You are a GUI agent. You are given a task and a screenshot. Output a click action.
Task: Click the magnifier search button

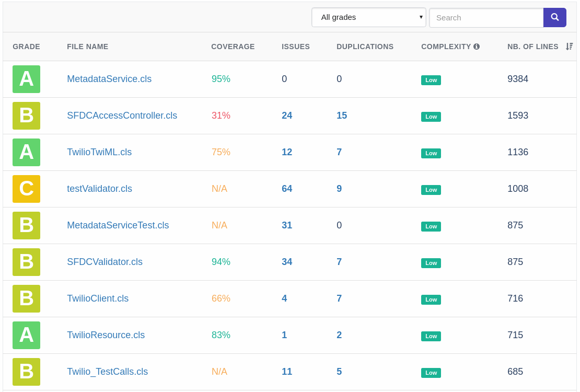(x=554, y=17)
